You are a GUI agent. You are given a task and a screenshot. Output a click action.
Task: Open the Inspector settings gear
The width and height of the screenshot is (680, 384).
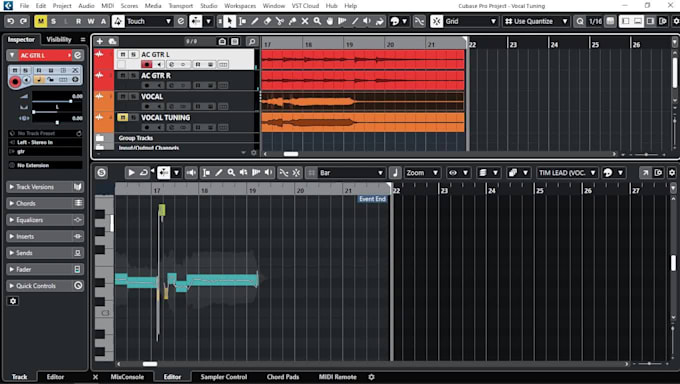13,301
